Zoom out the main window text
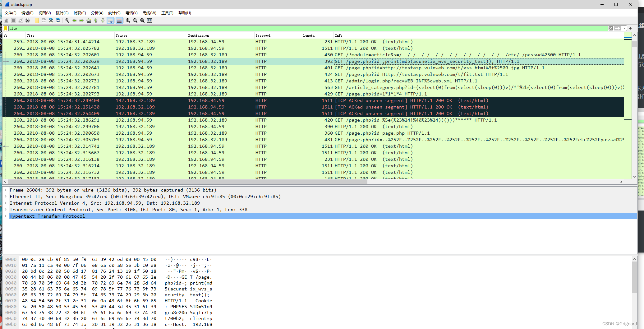 pyautogui.click(x=135, y=21)
